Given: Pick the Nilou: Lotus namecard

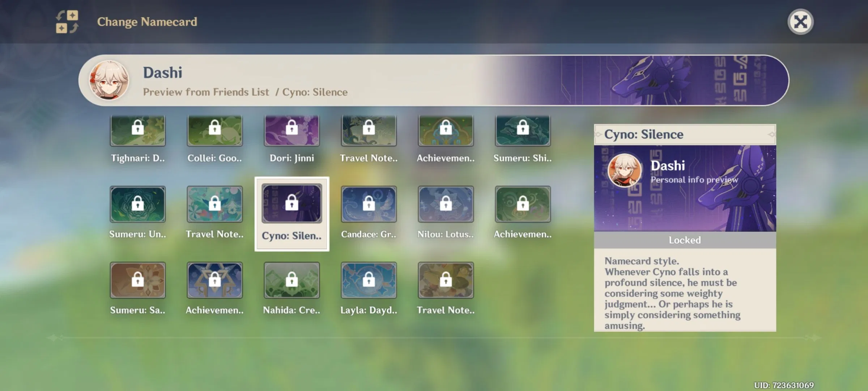Looking at the screenshot, I should pyautogui.click(x=446, y=205).
